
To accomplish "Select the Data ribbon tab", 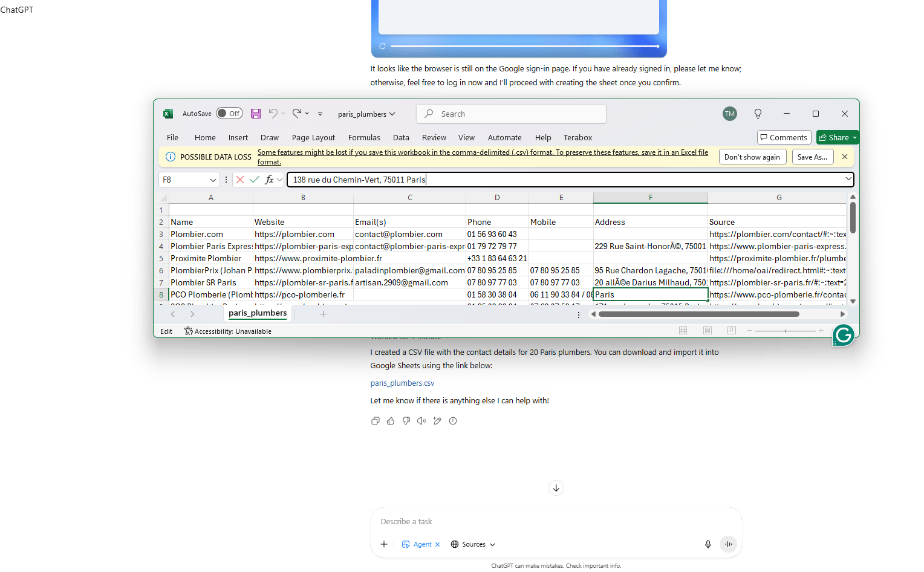I will click(401, 137).
